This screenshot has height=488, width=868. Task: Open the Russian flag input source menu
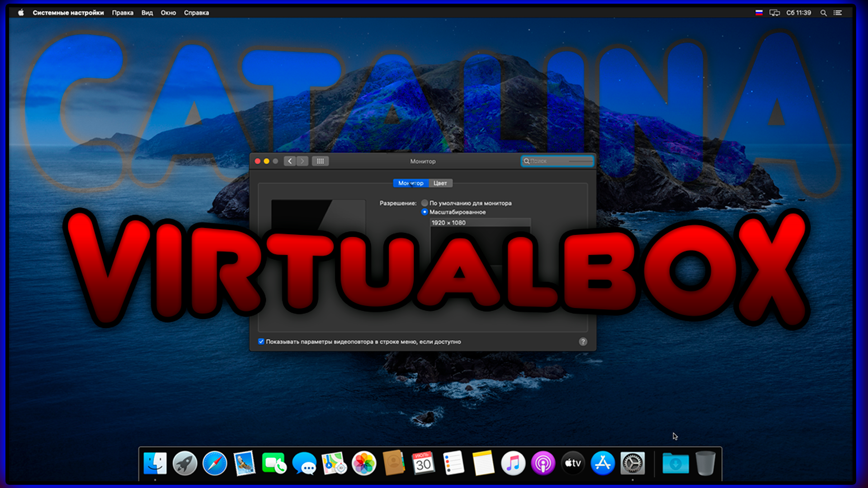coord(759,13)
